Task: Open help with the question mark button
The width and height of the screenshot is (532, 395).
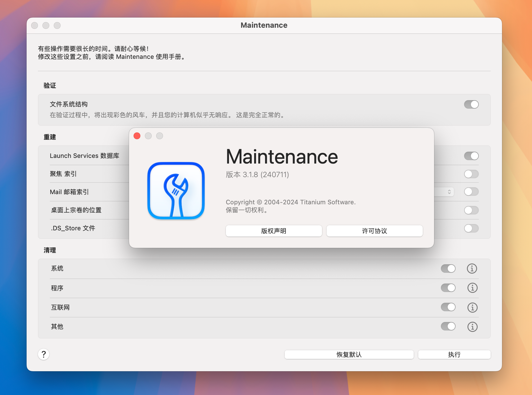Action: coord(44,354)
